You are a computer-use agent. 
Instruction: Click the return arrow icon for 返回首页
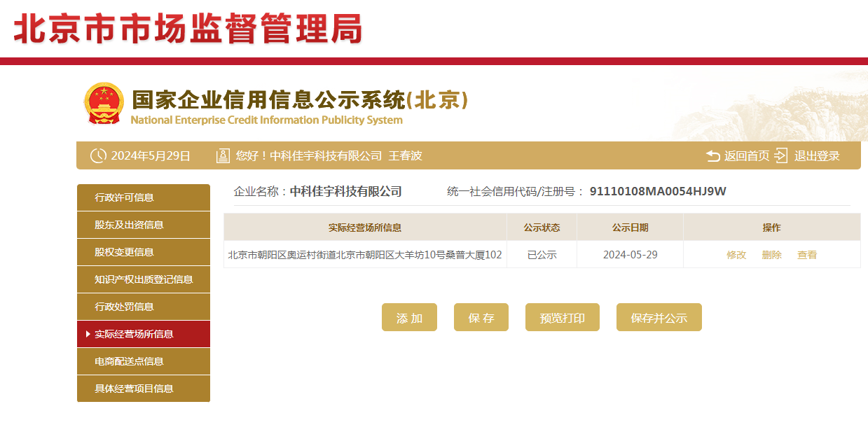713,155
